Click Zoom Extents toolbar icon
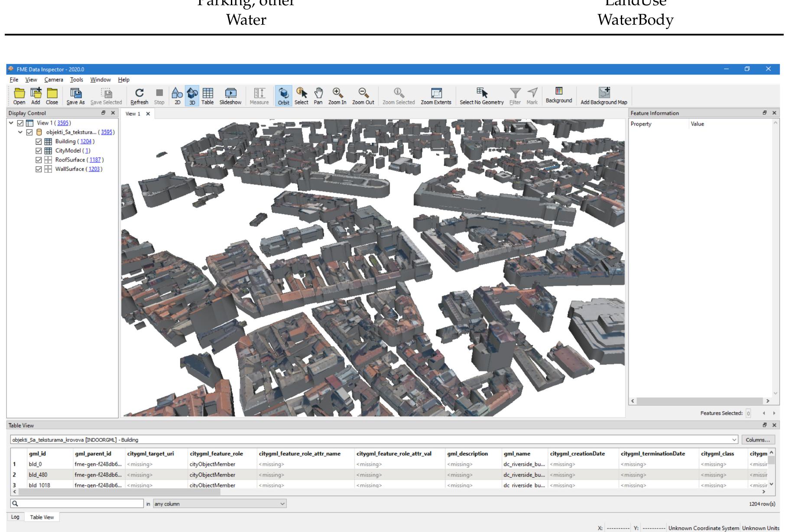This screenshot has height=532, width=785. (x=436, y=96)
